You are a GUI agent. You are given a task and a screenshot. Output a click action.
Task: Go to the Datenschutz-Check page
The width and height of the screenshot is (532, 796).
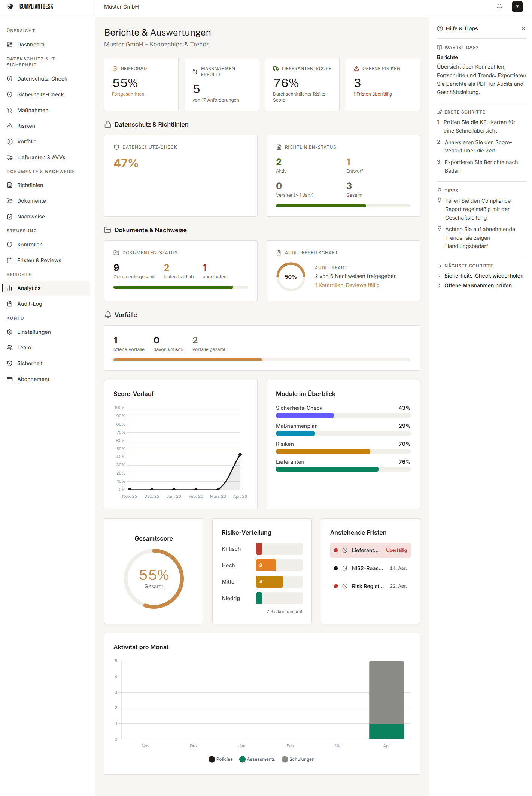pos(42,79)
